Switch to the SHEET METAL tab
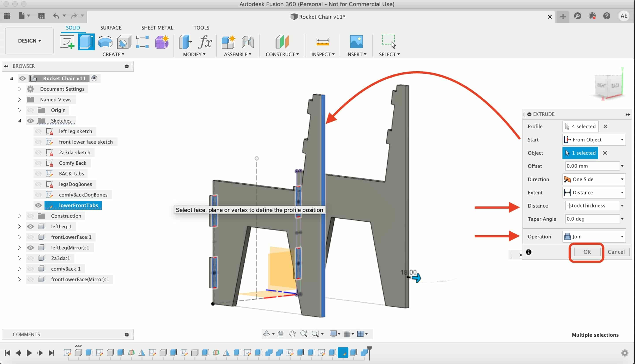The height and width of the screenshot is (364, 635). click(157, 28)
